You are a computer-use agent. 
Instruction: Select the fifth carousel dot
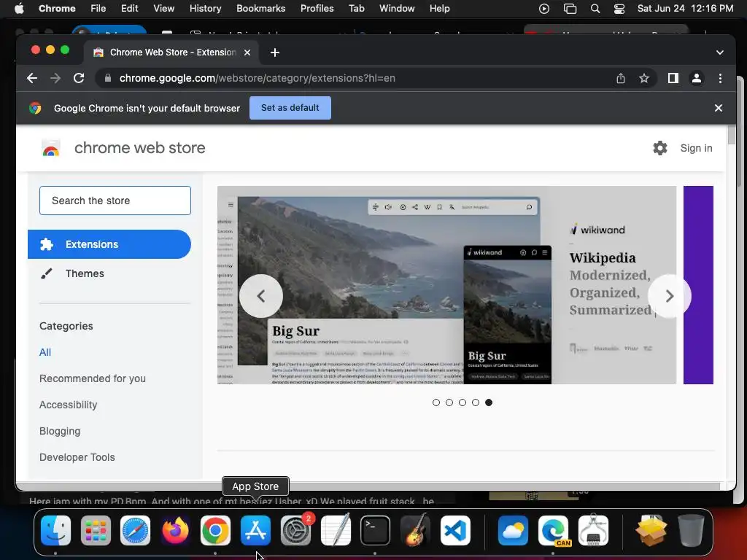coord(489,402)
